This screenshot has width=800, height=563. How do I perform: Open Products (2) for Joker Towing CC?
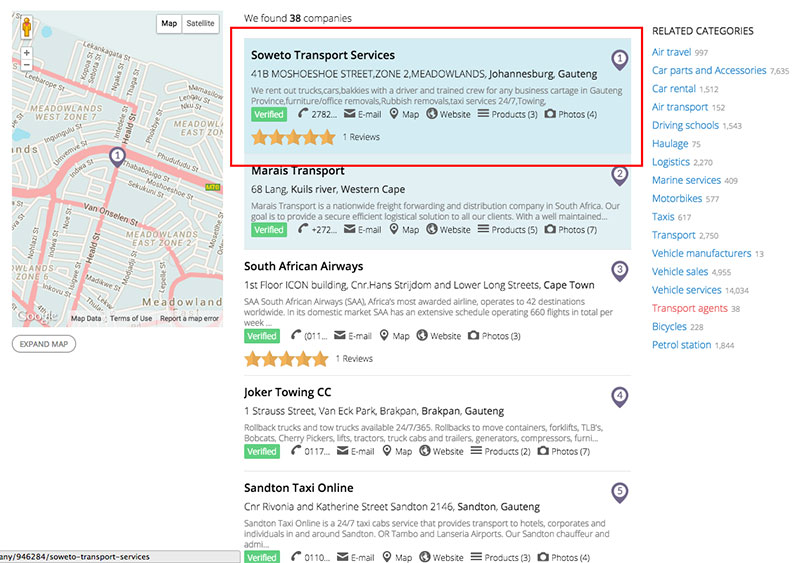pos(501,451)
